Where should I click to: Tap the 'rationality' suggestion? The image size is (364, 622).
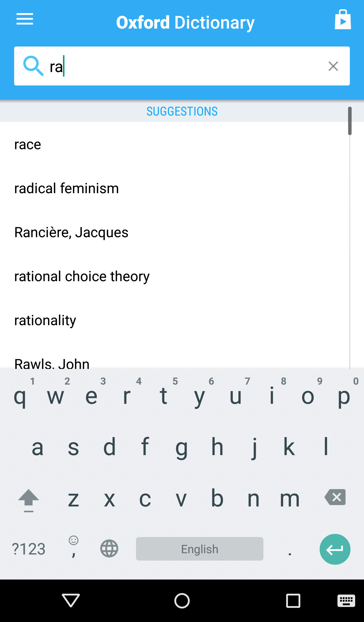(x=45, y=320)
